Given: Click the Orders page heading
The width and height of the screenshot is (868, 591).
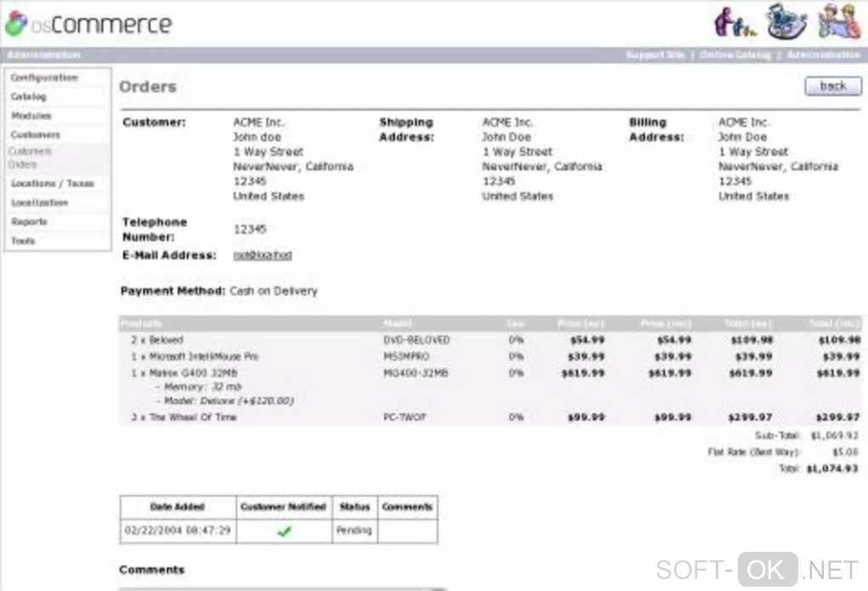Looking at the screenshot, I should coord(148,87).
